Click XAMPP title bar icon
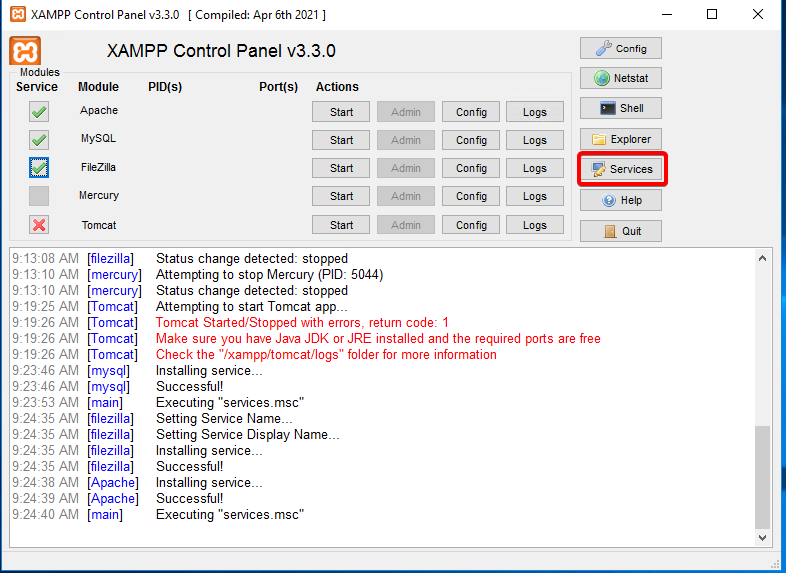 pos(18,14)
